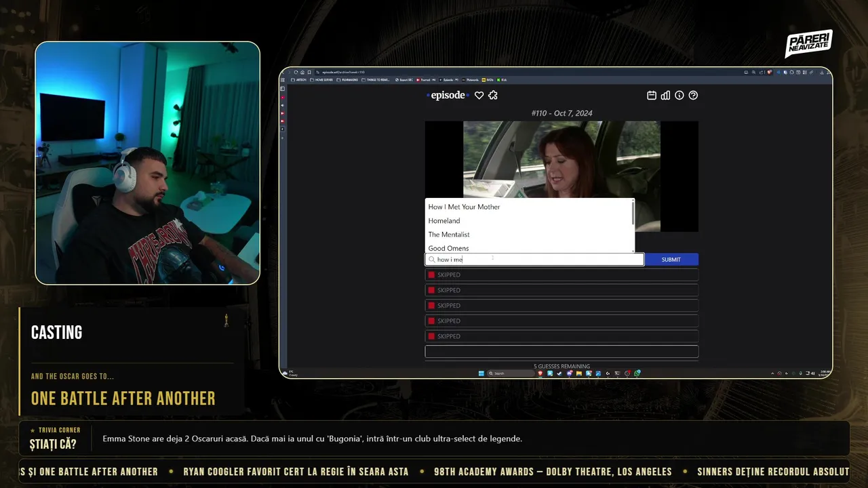
Task: Open the calendar archive icon
Action: 652,96
